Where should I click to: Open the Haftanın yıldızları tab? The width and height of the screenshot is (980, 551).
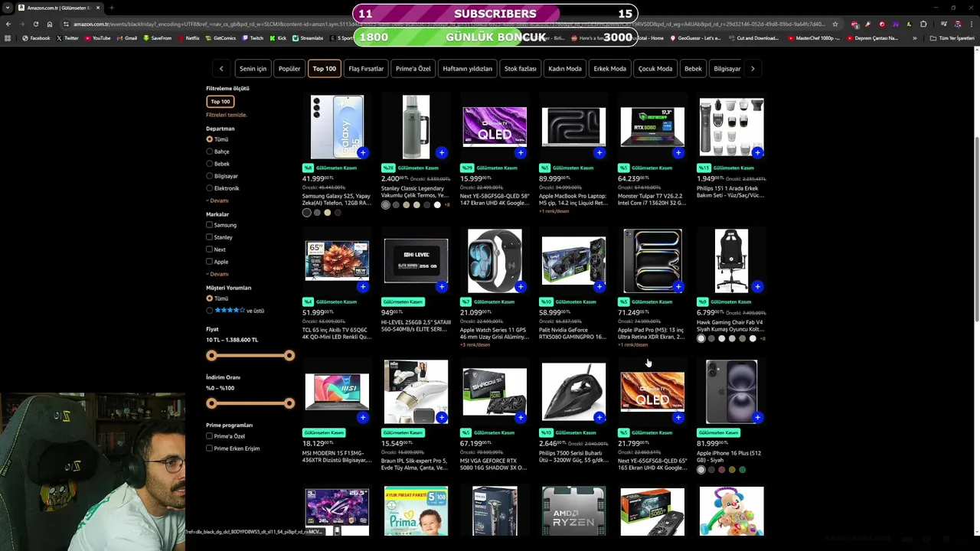[x=467, y=69]
